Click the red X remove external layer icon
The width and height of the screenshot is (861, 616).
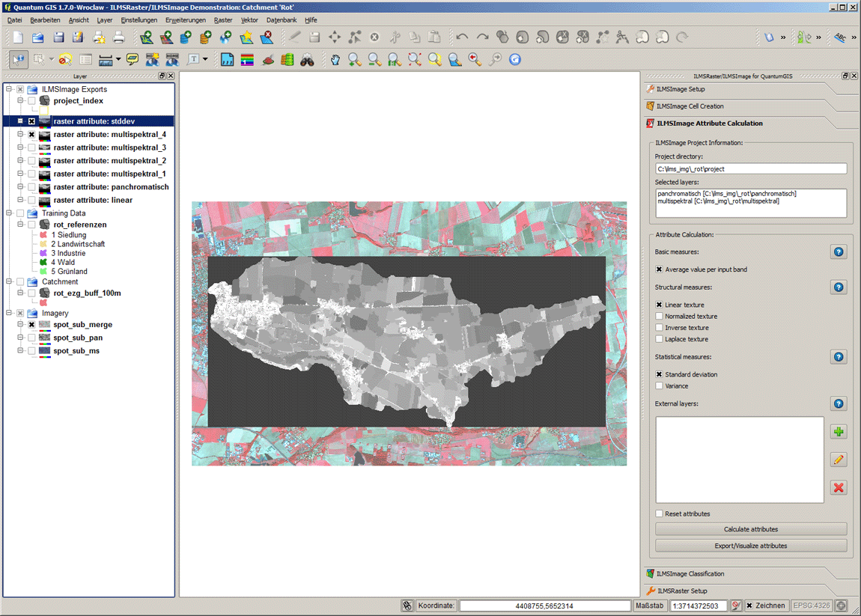coord(839,488)
